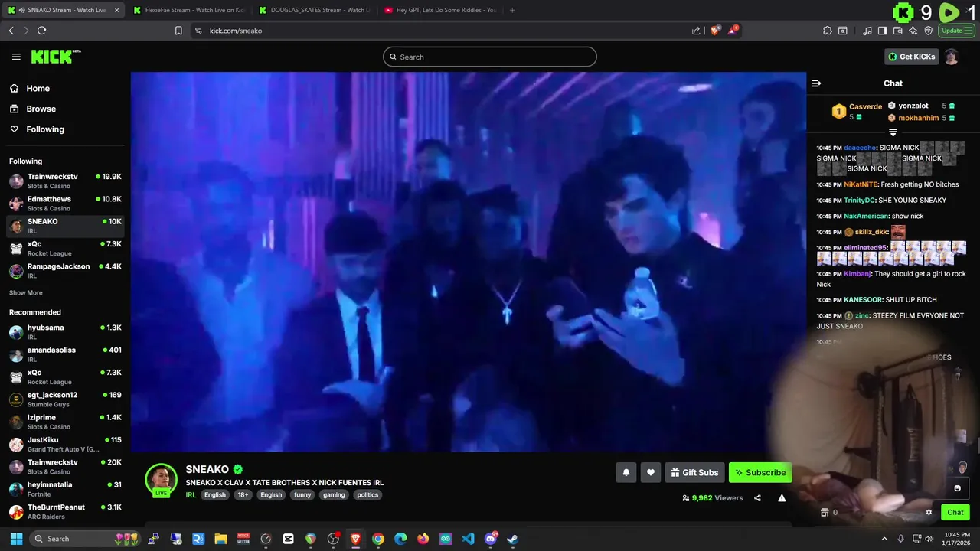Open the Kick hamburger sidebar menu

pos(16,57)
